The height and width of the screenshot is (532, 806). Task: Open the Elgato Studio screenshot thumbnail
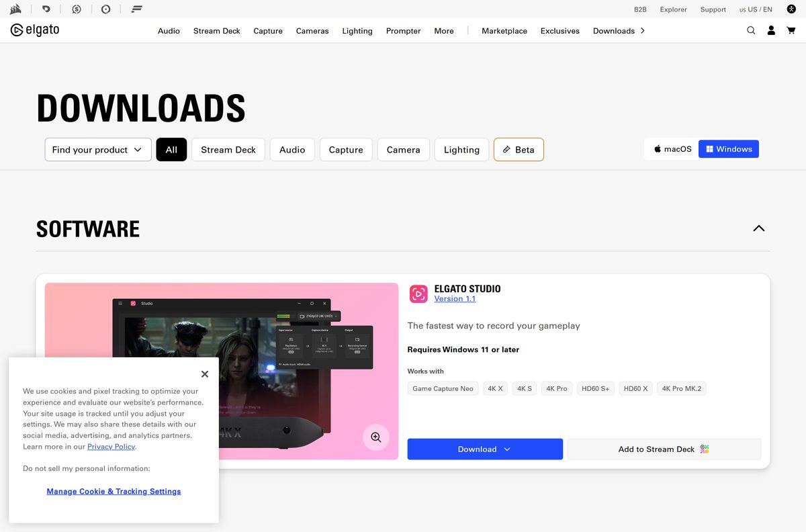[x=222, y=371]
